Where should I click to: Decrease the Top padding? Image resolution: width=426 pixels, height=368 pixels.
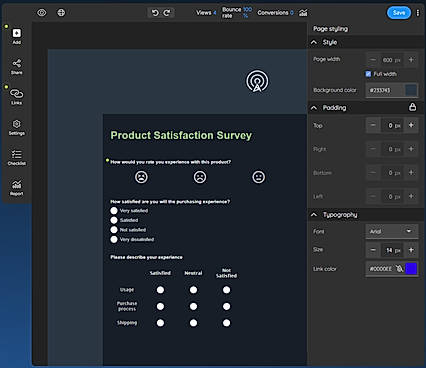(373, 125)
